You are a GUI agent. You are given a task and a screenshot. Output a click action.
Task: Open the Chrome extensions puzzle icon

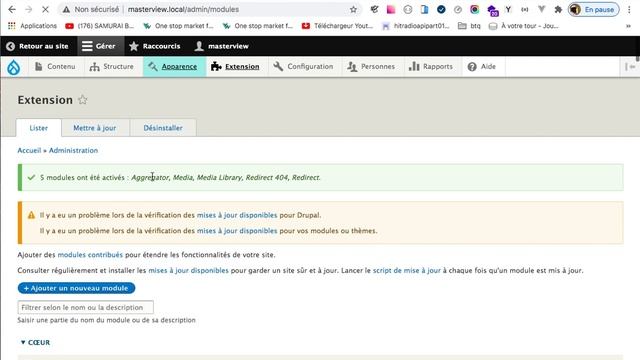[558, 9]
